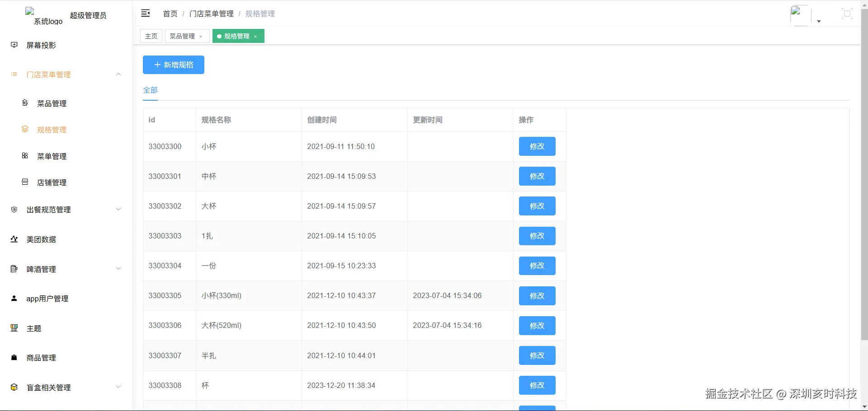Click the 门店菜单管理 list icon
This screenshot has width=868, height=411.
pos(14,74)
